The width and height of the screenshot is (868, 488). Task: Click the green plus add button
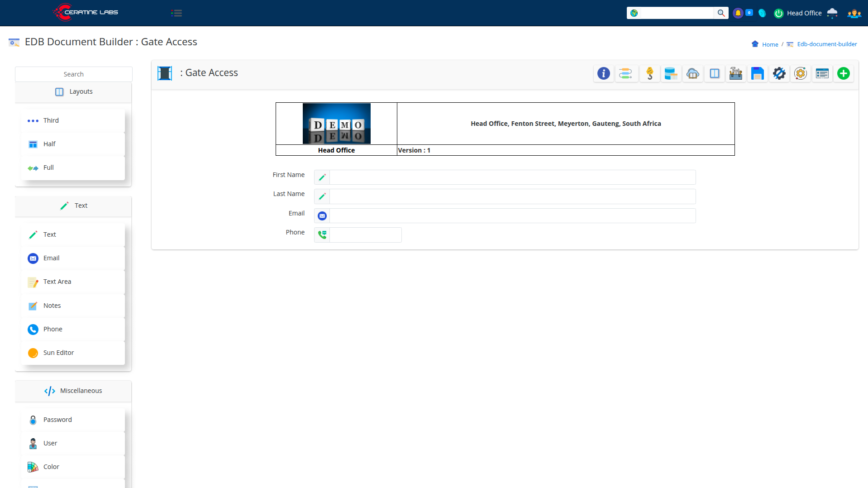point(843,73)
